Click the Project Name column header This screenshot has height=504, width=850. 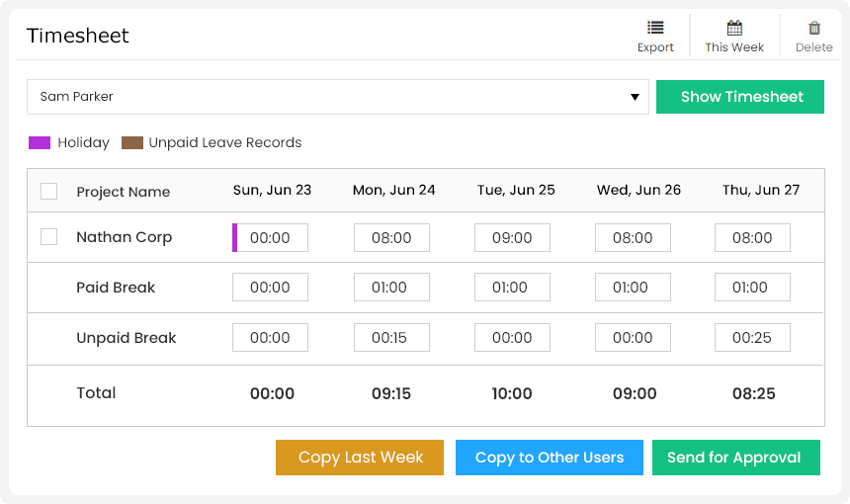pos(124,192)
